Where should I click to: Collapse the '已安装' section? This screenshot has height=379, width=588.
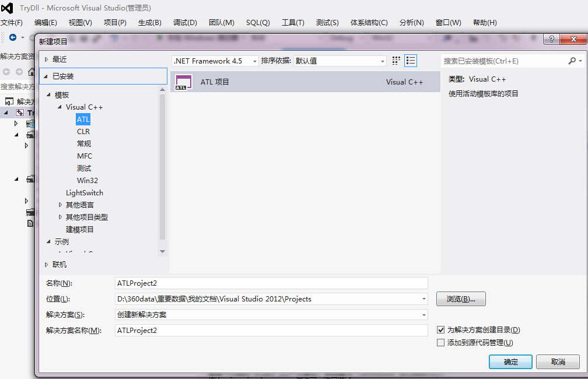[45, 76]
